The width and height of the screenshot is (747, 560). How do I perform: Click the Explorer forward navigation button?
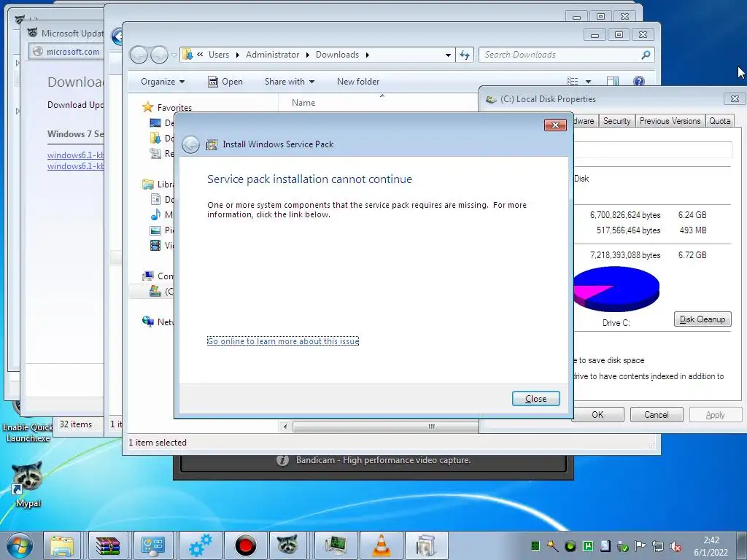pos(159,55)
